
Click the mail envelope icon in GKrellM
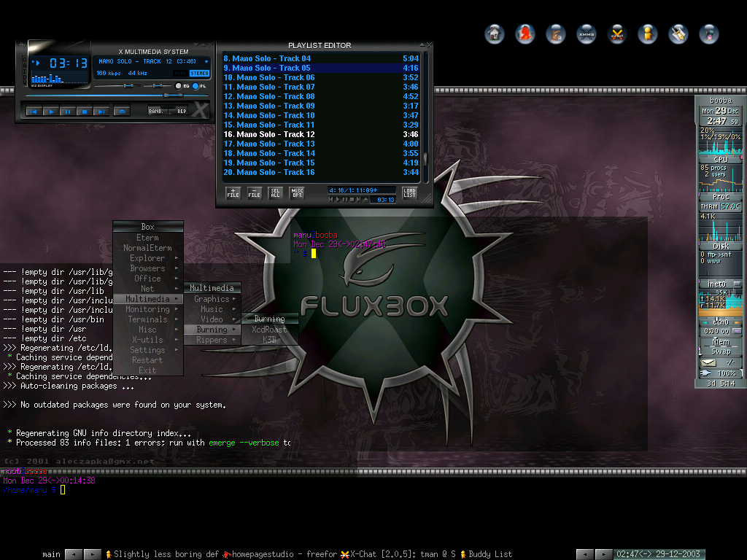(709, 363)
